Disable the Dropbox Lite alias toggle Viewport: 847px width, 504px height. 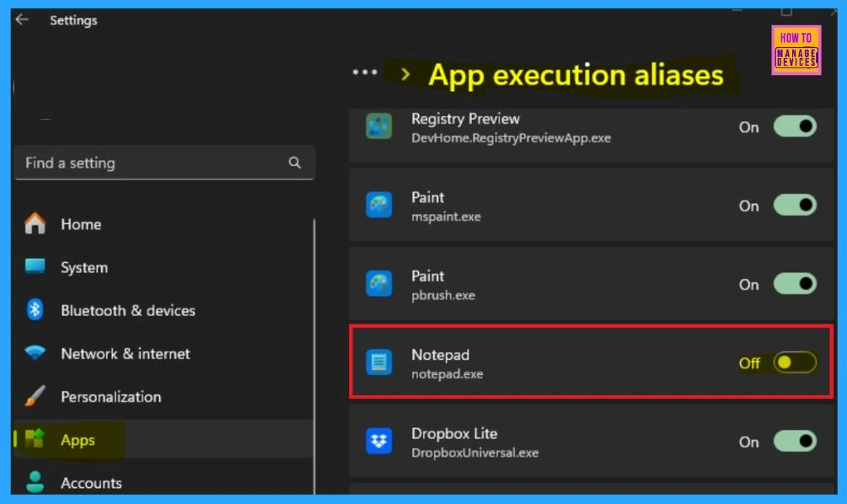pos(795,442)
